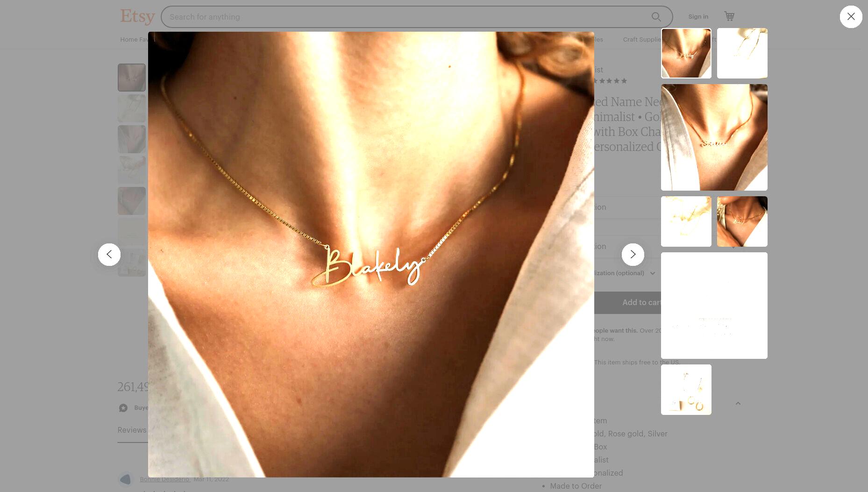Click the Etsy logo
868x492 pixels.
click(137, 16)
